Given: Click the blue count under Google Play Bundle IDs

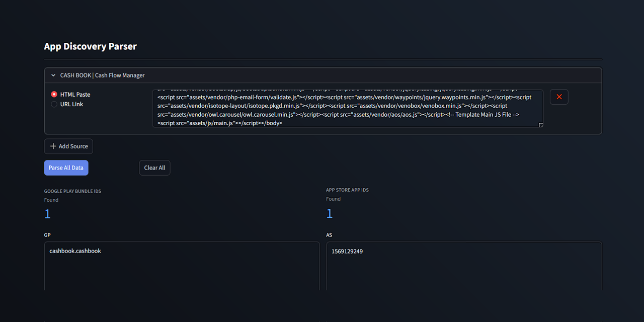Looking at the screenshot, I should pyautogui.click(x=47, y=213).
